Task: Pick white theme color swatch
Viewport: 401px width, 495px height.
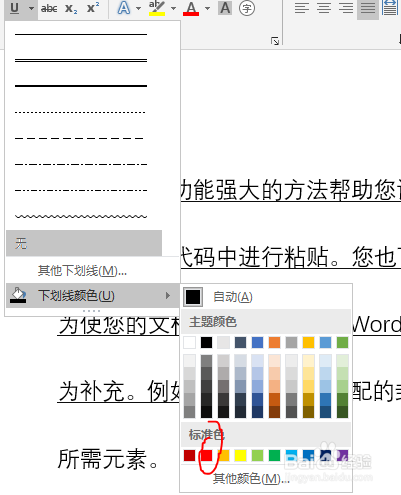Action: click(x=190, y=342)
